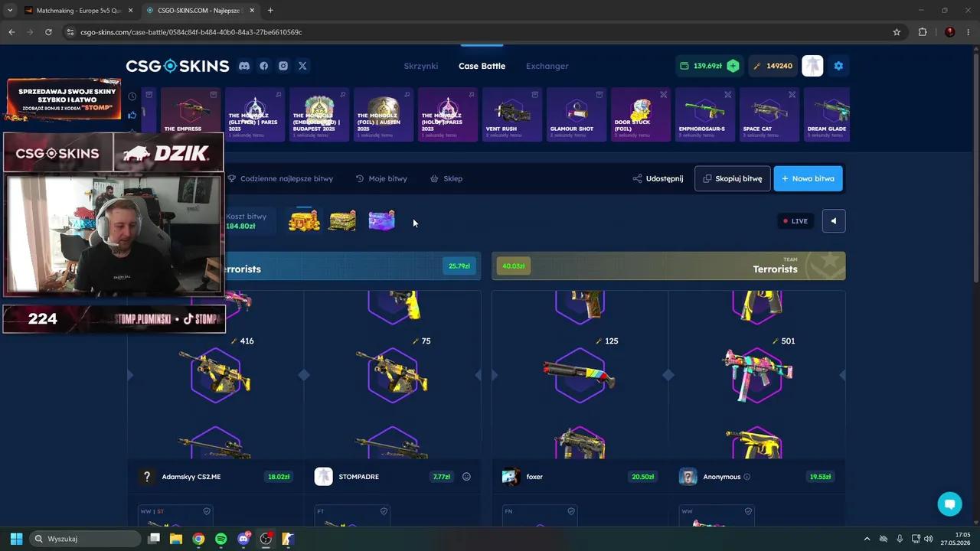The image size is (980, 551).
Task: Open Codzienne najlepsze bitwy tab
Action: coord(280,178)
